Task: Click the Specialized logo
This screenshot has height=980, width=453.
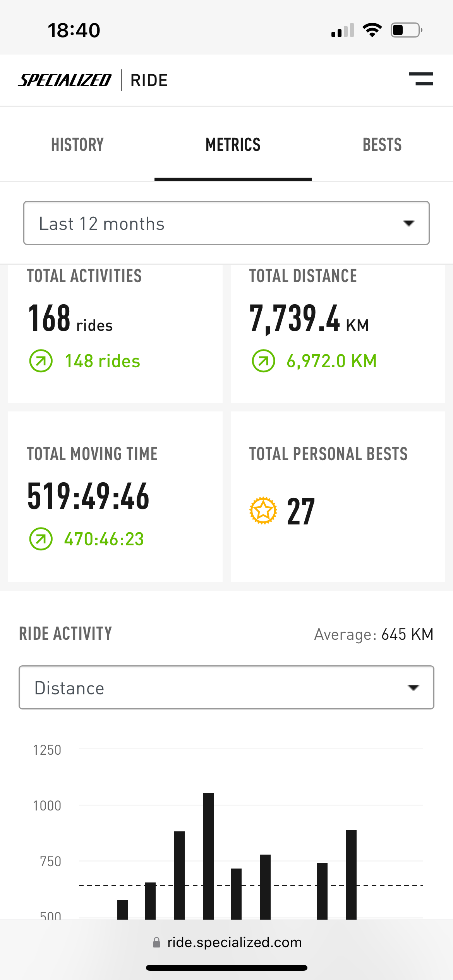Action: (x=65, y=80)
